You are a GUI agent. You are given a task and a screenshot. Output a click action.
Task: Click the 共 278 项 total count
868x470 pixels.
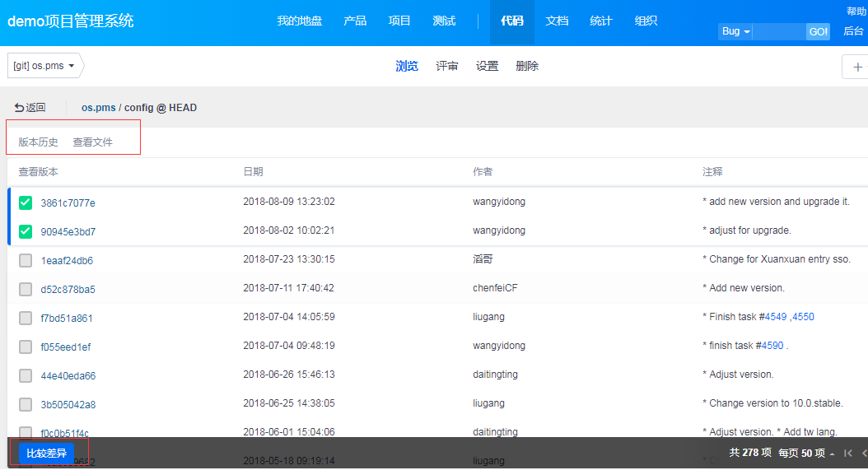click(x=750, y=452)
